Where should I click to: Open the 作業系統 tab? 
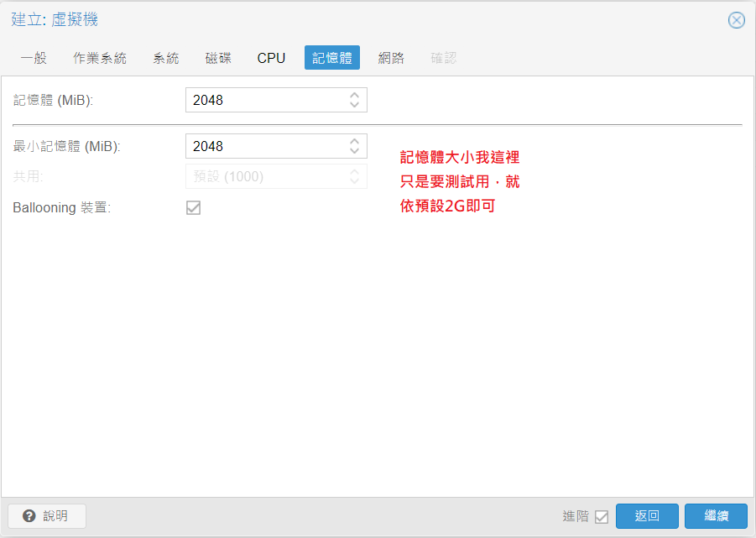(x=100, y=58)
